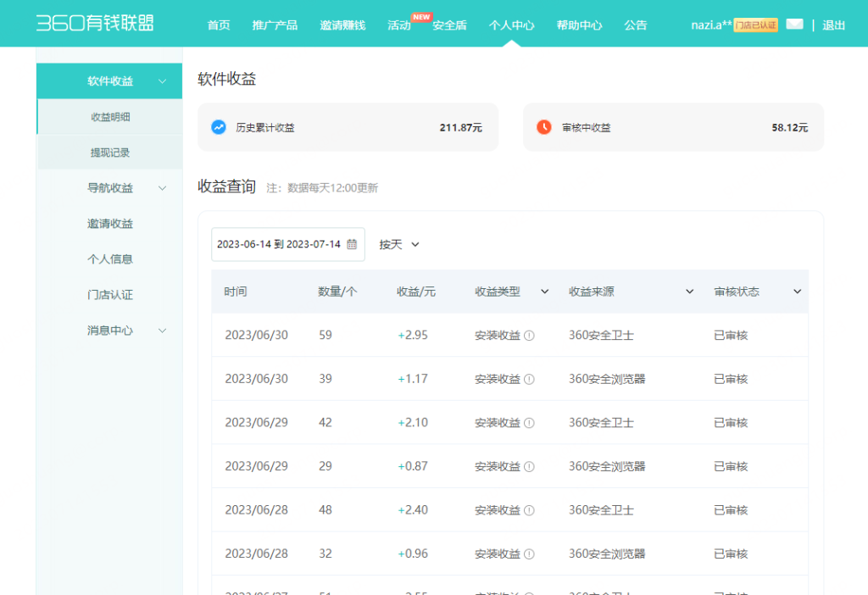The width and height of the screenshot is (868, 595).
Task: Click the 门店已认证 badge
Action: pos(755,25)
